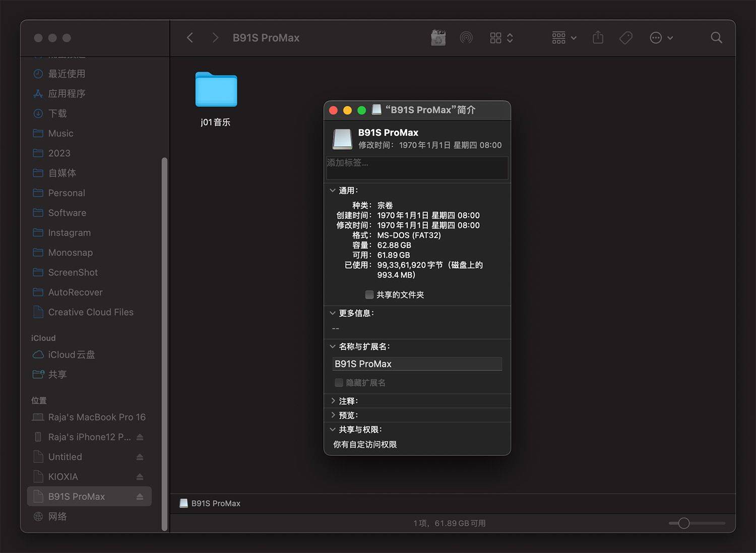Eject the Untitled volume
The height and width of the screenshot is (553, 756).
coord(140,457)
